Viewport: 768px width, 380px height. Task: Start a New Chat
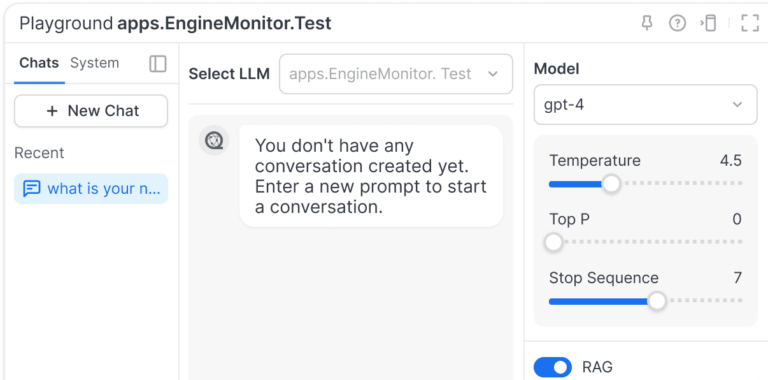click(91, 111)
